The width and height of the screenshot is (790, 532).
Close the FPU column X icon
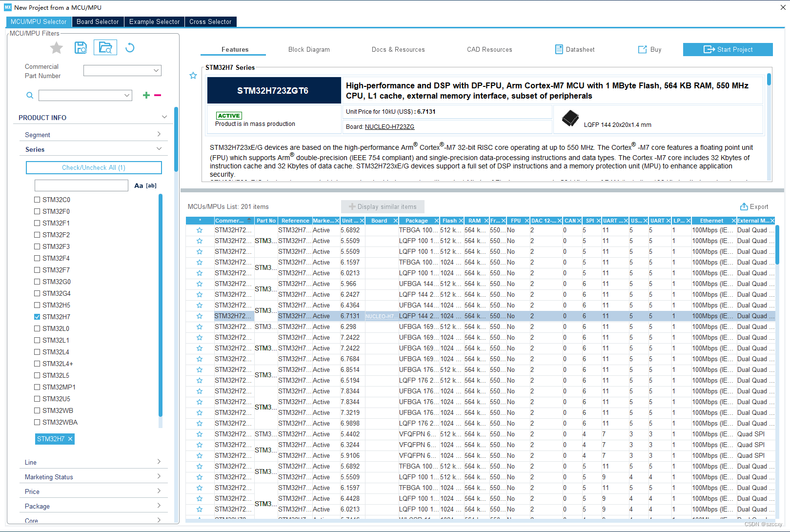pyautogui.click(x=527, y=221)
